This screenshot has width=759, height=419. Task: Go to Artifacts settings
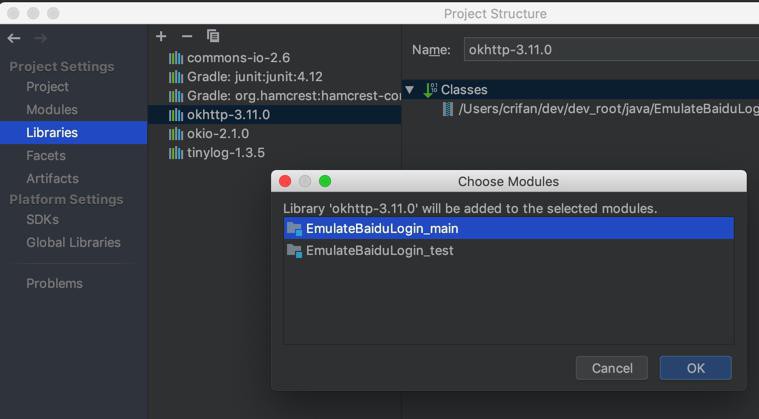coord(52,179)
